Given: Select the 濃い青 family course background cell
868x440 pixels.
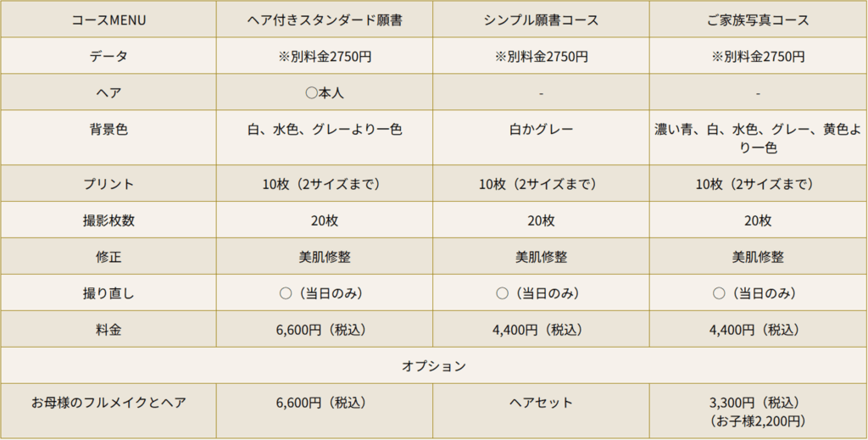Looking at the screenshot, I should (758, 138).
